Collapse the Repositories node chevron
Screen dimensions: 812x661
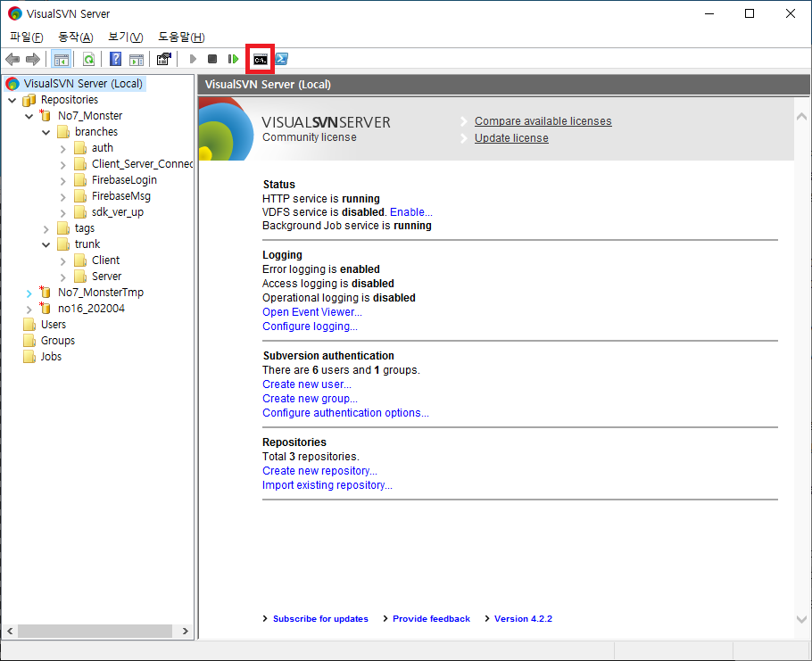[12, 100]
